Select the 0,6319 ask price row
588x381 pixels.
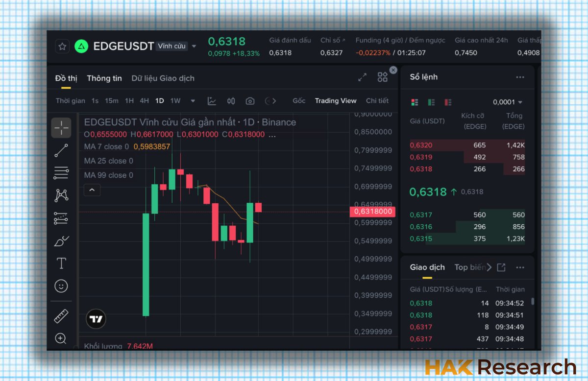pos(467,157)
